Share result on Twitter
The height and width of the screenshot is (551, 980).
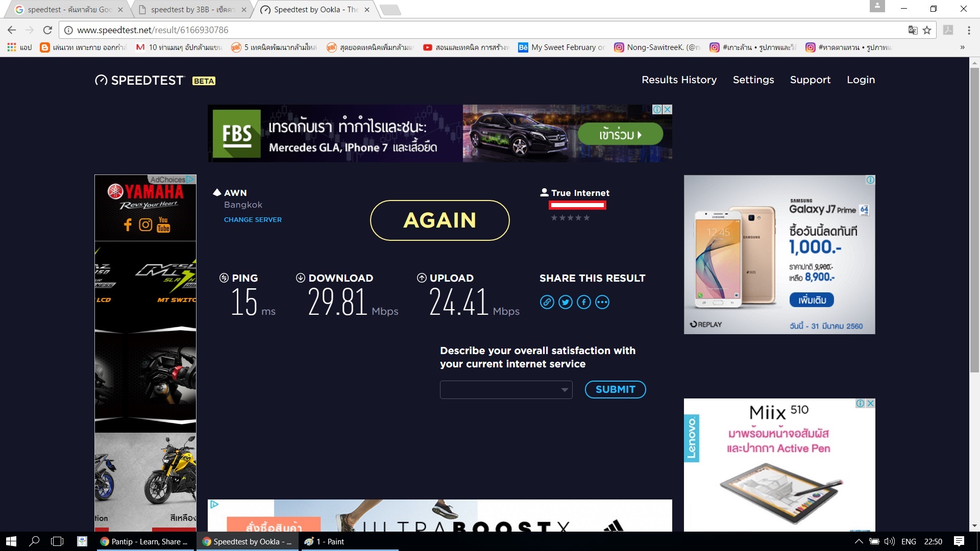tap(566, 302)
